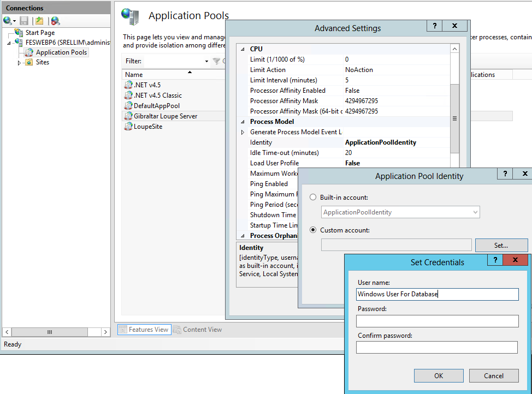Click the Set Credentials help question mark
This screenshot has height=394, width=532.
click(495, 260)
